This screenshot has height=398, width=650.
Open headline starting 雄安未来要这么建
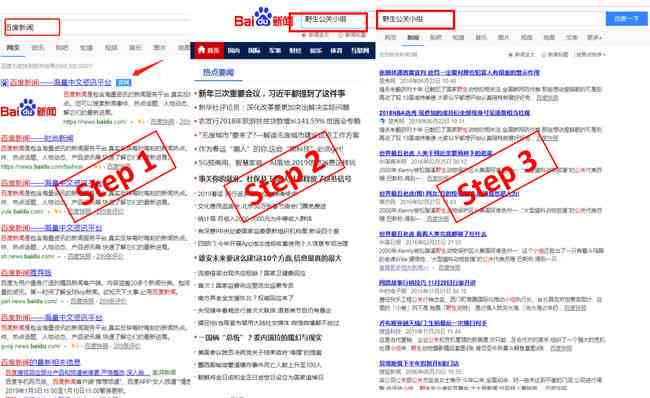coord(269,258)
